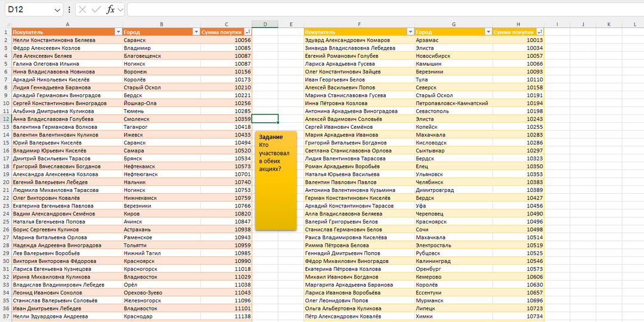Select column K header

tap(609, 24)
